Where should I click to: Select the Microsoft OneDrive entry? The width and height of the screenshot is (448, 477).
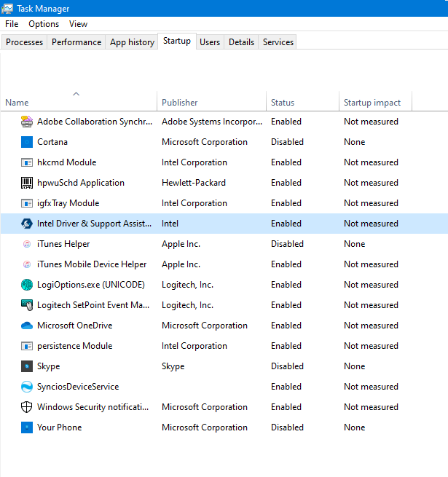[75, 326]
